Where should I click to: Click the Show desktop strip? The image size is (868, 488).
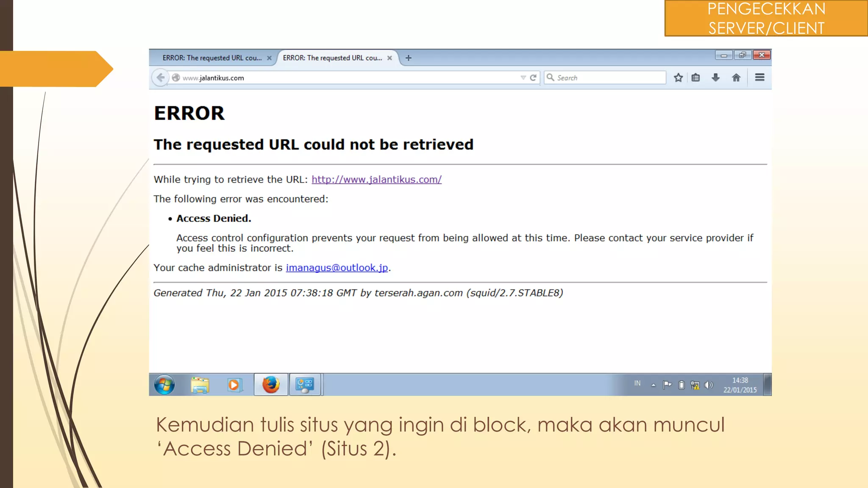[x=767, y=385]
